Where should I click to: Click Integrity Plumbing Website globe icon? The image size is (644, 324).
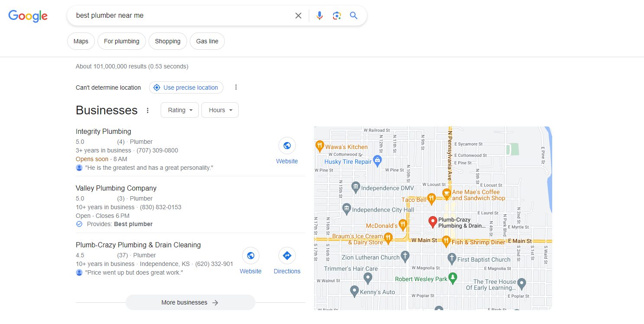coord(287,146)
